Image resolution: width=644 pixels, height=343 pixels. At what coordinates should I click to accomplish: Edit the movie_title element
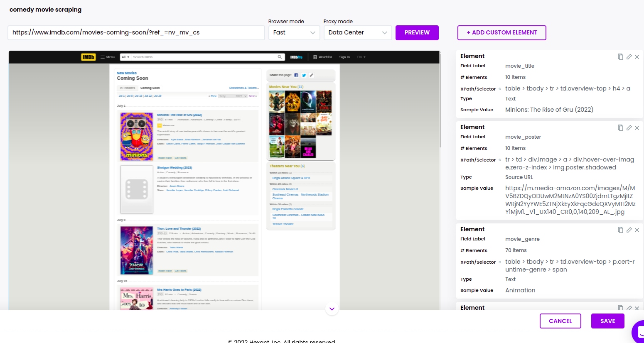click(629, 57)
